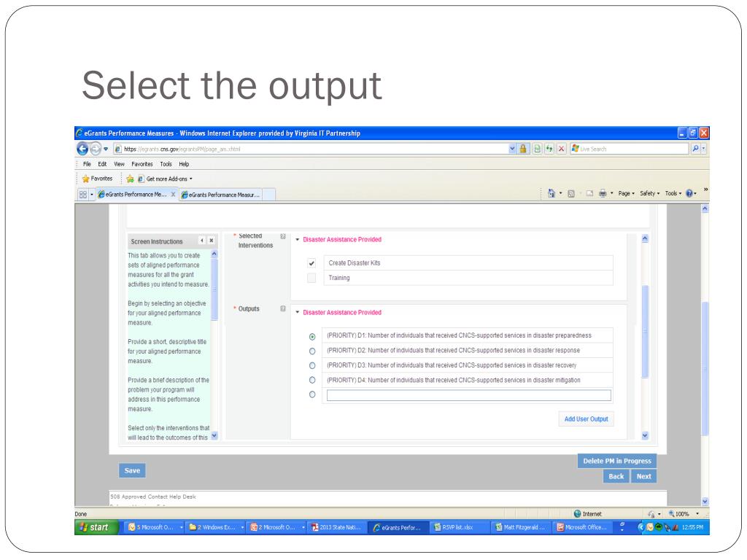
Task: Click the security padlock icon
Action: [522, 149]
